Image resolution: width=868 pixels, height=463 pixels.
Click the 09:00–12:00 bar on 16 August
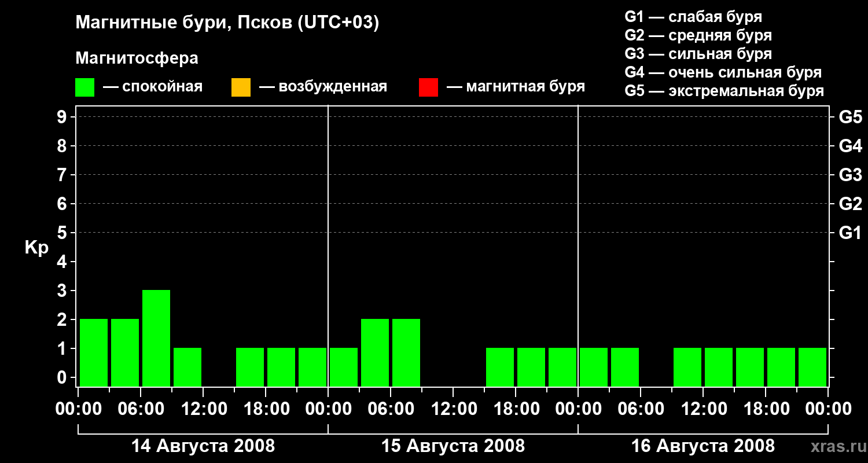[687, 367]
